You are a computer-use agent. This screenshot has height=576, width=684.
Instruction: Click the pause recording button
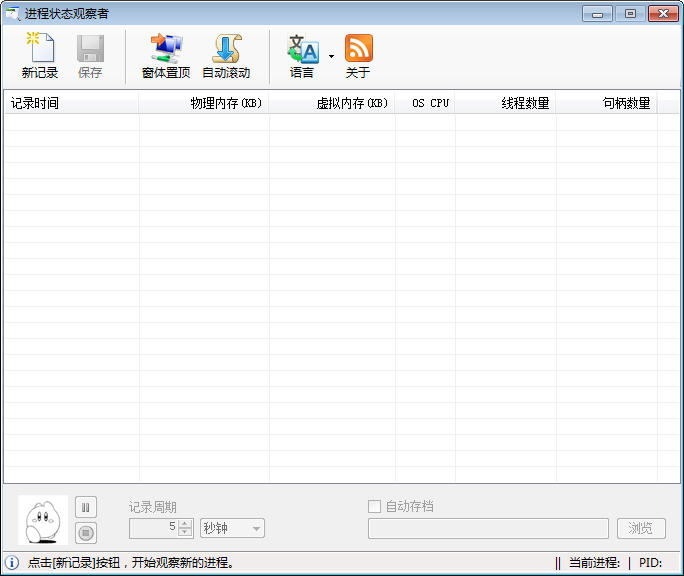click(86, 507)
